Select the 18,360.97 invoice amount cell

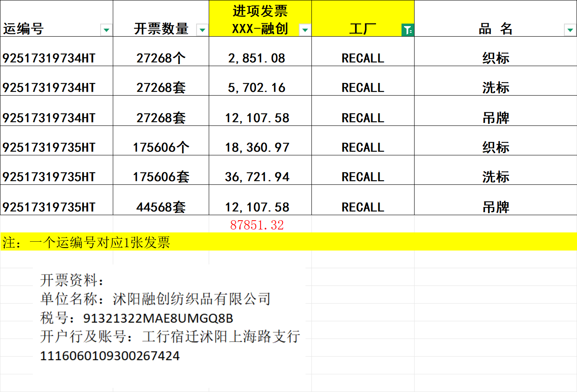pyautogui.click(x=257, y=147)
